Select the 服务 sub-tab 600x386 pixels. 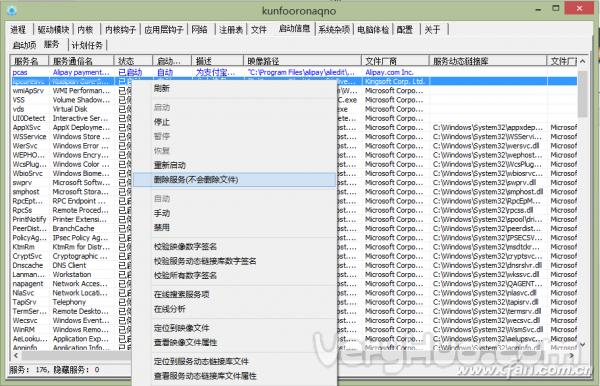pyautogui.click(x=52, y=44)
